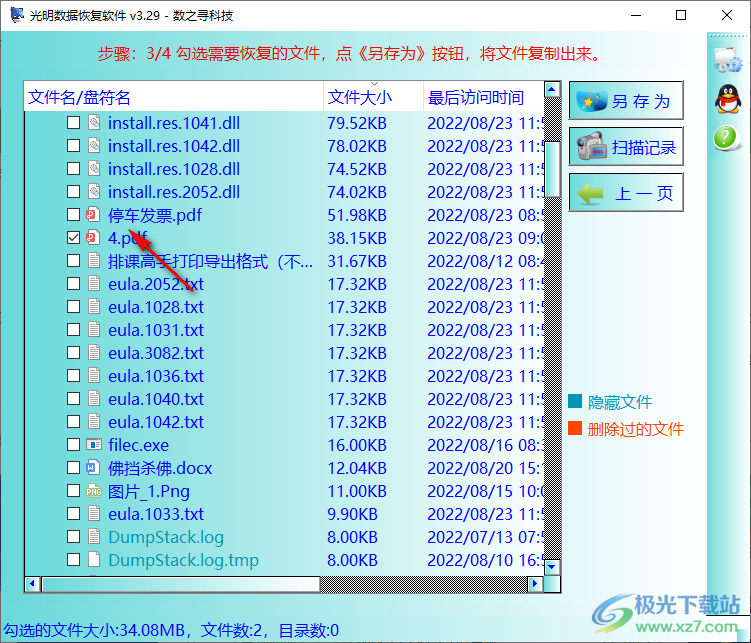
Task: Click the text file icon beside eula.2052.txt
Action: coord(94,283)
